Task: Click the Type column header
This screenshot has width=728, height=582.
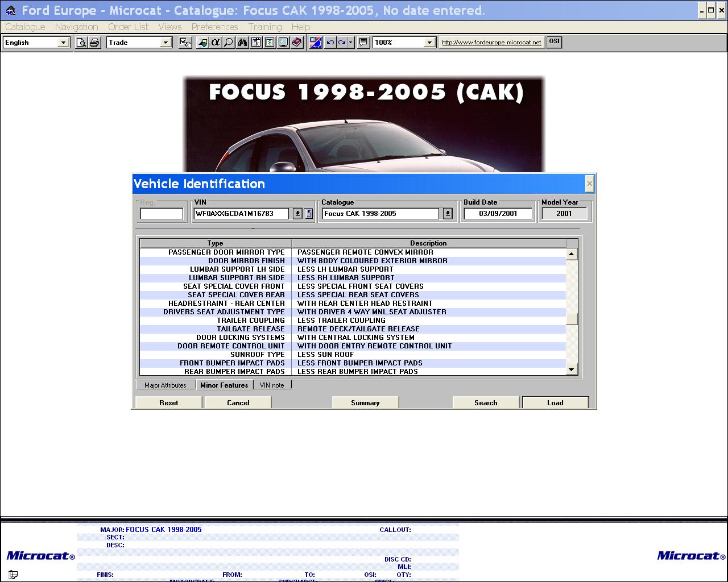Action: click(x=216, y=243)
